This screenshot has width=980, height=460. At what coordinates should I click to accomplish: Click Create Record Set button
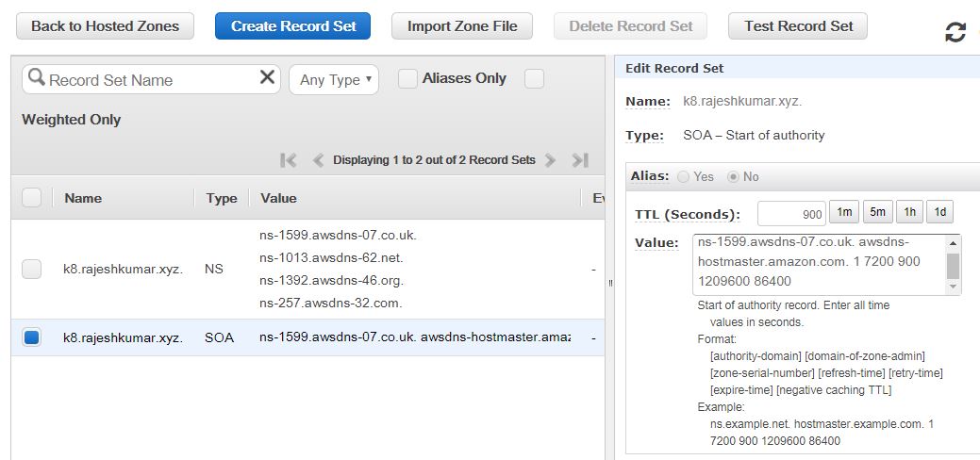point(292,26)
